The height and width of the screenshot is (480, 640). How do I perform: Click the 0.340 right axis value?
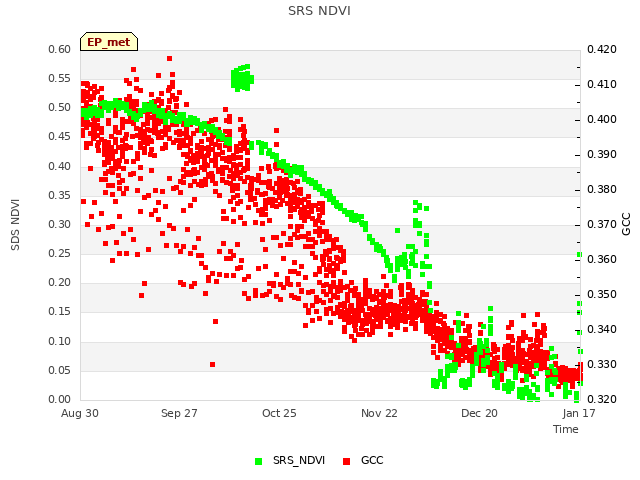602,329
